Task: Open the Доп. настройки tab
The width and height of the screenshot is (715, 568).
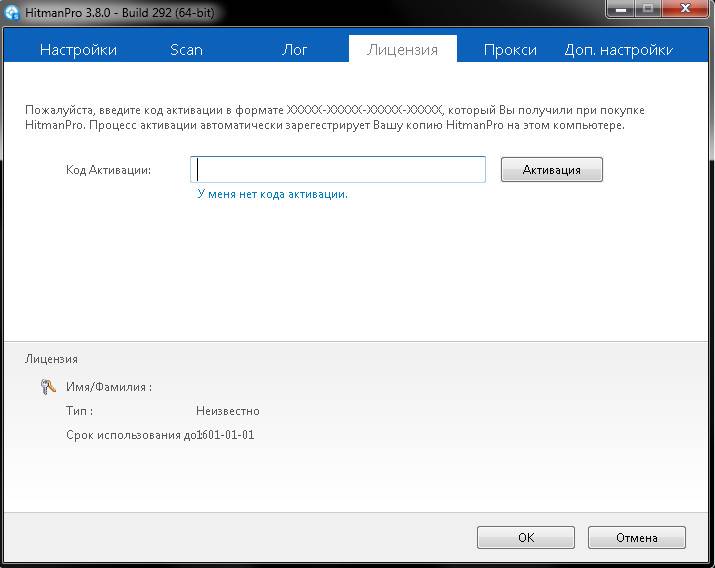Action: pos(618,49)
